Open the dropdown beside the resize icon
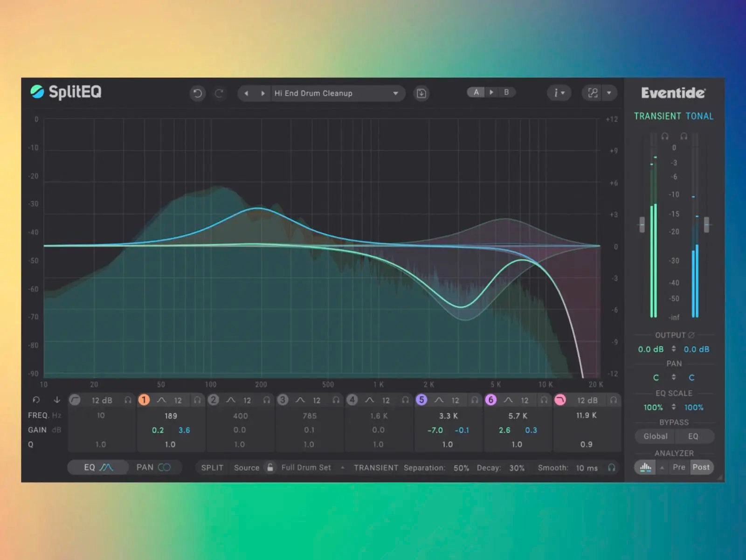 pos(609,93)
